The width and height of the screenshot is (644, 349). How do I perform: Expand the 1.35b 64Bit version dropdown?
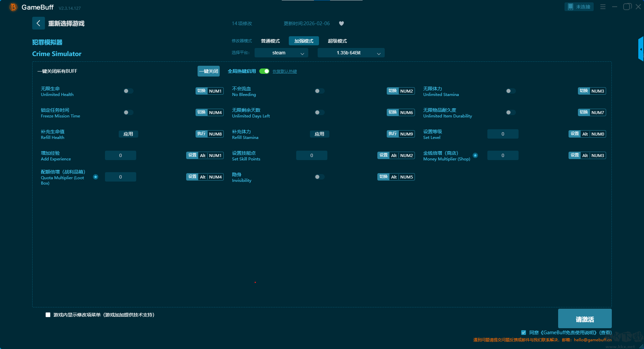[x=351, y=53]
